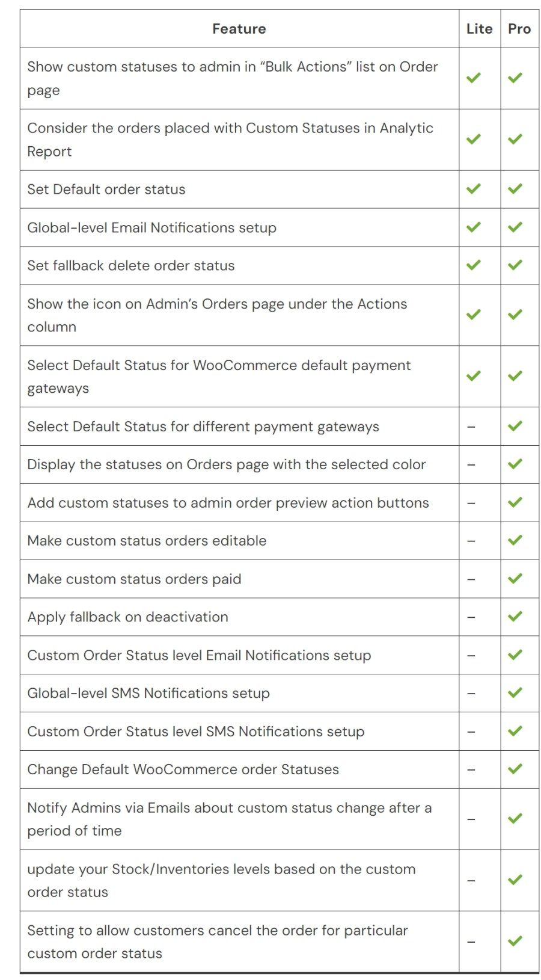This screenshot has height=980, width=541.
Task: Click the Pro checkmark for Make custom status orders paid
Action: (x=515, y=579)
